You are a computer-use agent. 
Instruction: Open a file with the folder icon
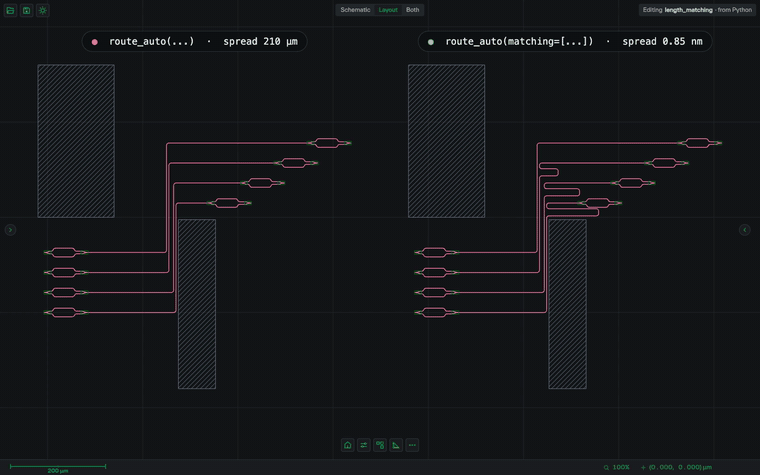point(10,10)
